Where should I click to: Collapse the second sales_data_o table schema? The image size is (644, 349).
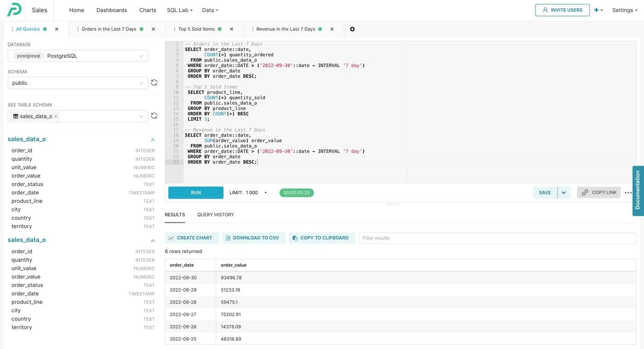tap(153, 240)
